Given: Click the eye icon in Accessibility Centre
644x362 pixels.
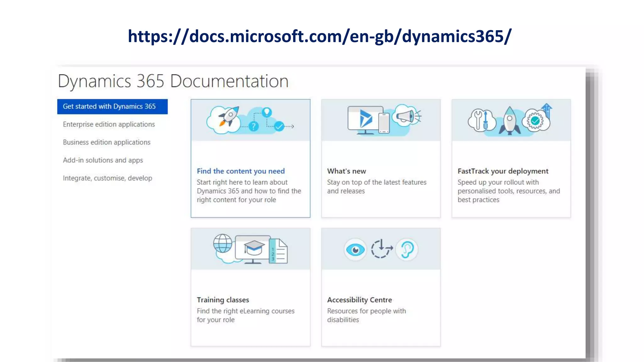Looking at the screenshot, I should pyautogui.click(x=355, y=250).
